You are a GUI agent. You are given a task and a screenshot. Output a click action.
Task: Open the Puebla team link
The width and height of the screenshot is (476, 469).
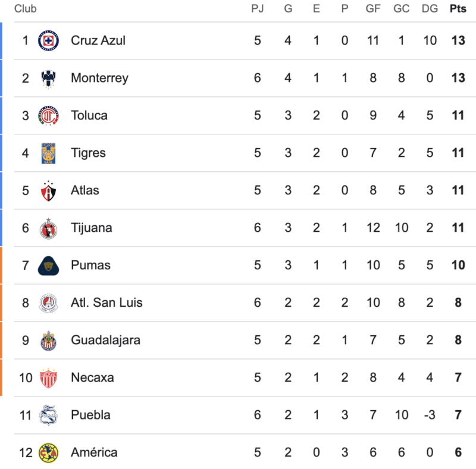coord(90,415)
